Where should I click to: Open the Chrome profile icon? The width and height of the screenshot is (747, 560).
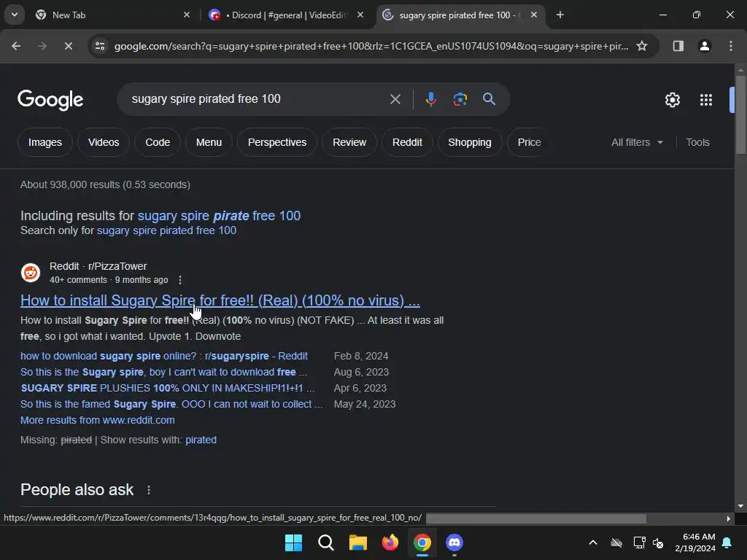pos(704,46)
